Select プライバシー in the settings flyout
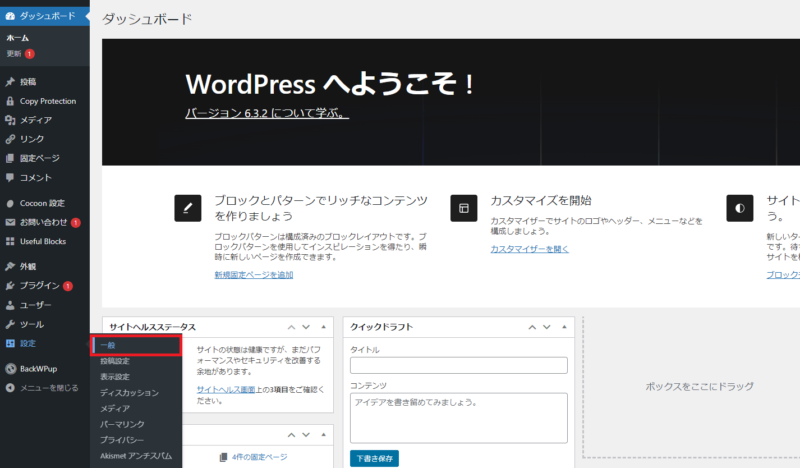Viewport: 800px width, 468px height. (122, 440)
